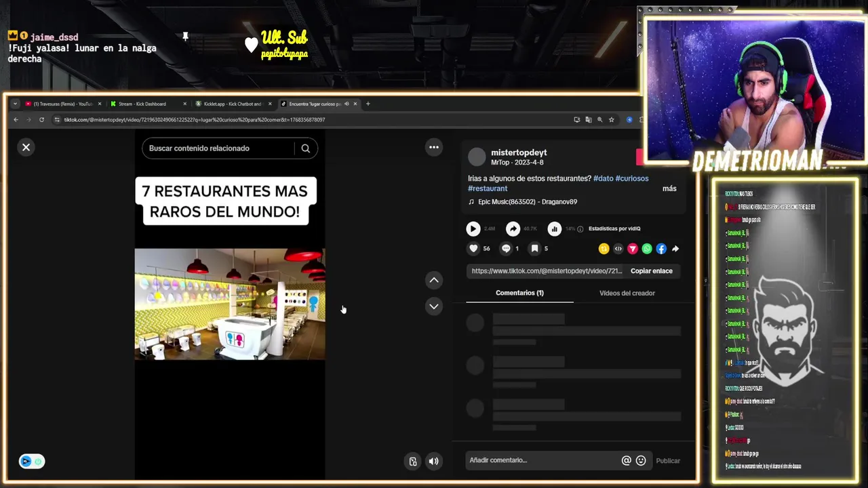The height and width of the screenshot is (488, 868).
Task: Go to previous video with up chevron
Action: 434,280
